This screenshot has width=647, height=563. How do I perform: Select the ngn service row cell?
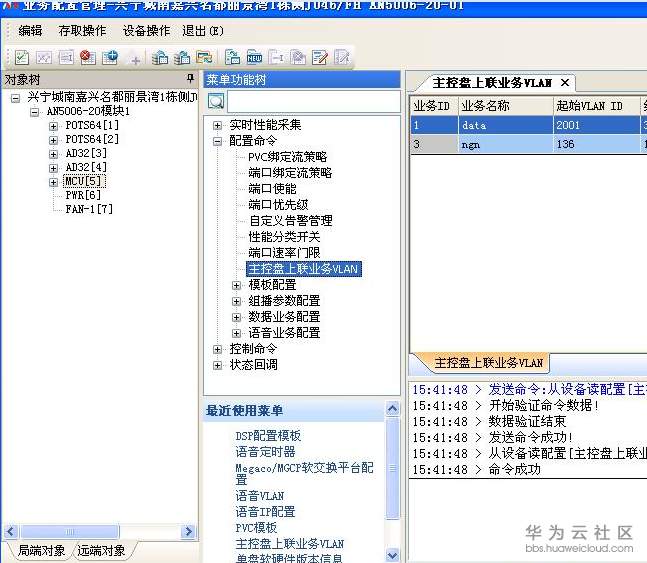[505, 144]
